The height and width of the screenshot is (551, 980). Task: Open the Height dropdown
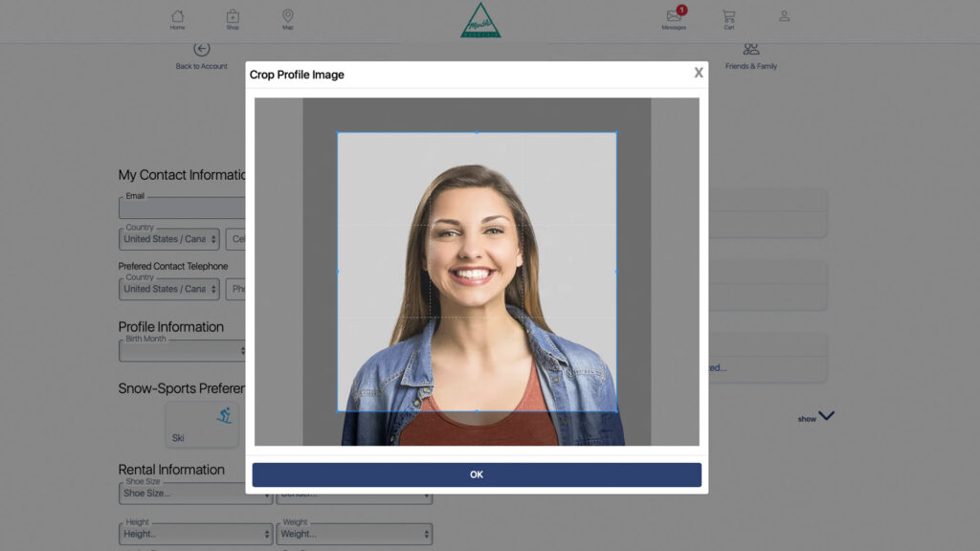pyautogui.click(x=195, y=534)
